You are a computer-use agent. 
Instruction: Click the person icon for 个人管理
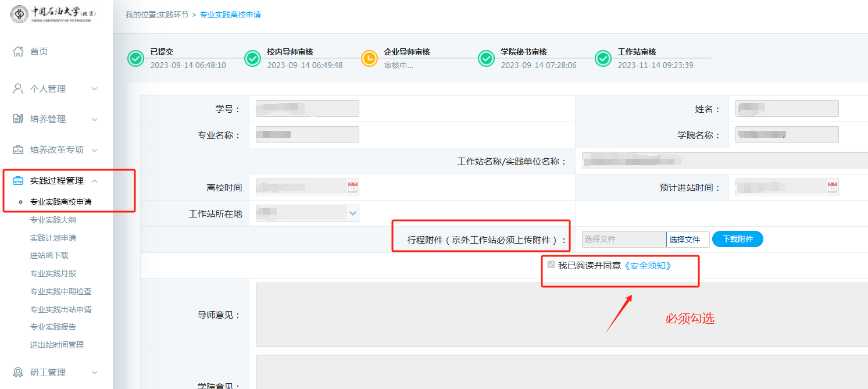[x=18, y=89]
